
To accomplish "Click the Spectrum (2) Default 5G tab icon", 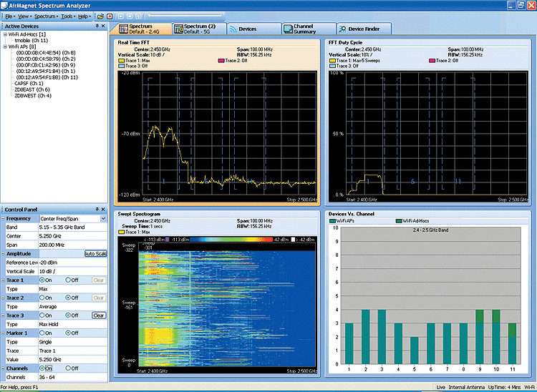I will (178, 29).
